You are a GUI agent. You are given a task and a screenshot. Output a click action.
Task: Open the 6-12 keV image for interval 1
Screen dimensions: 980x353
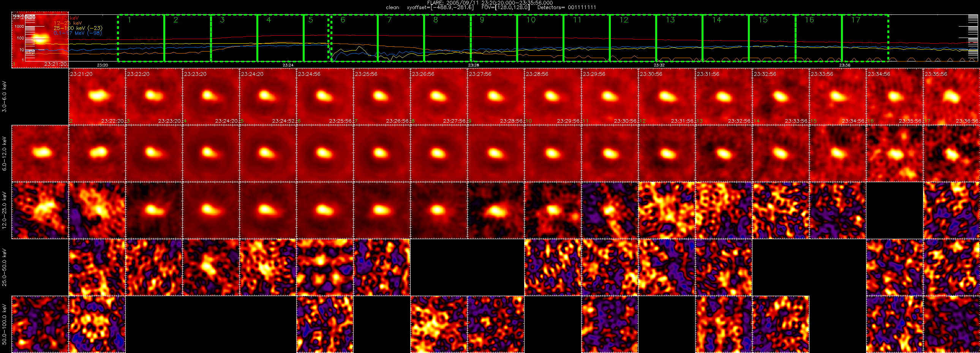coord(40,153)
